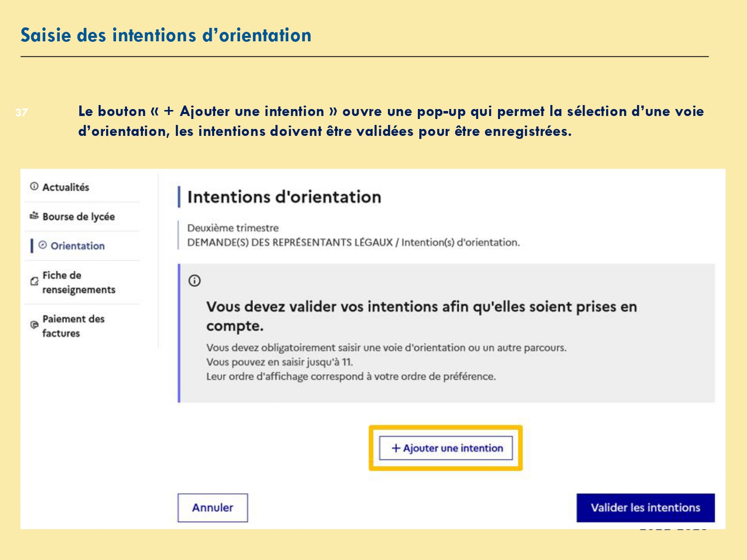
Task: Select the Orientation label in the sidebar
Action: (x=78, y=246)
